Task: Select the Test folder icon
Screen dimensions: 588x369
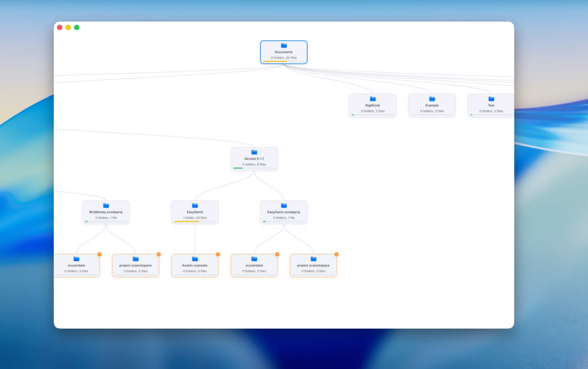Action: point(491,99)
